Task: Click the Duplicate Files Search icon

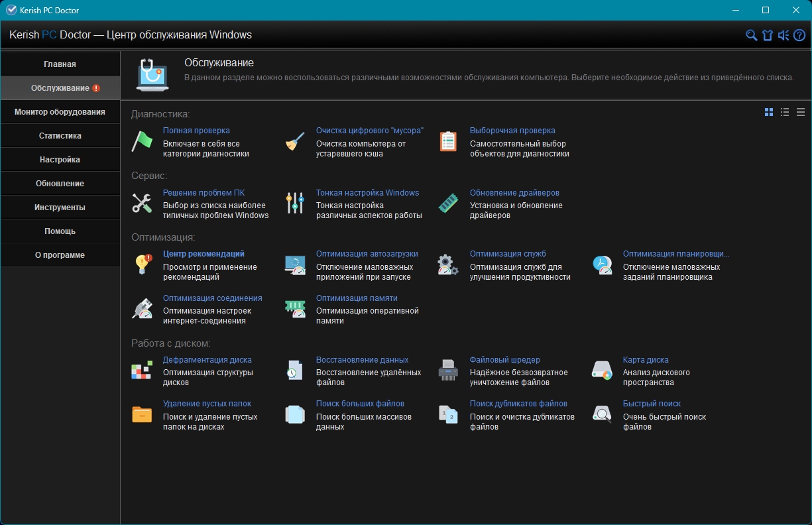Action: pyautogui.click(x=449, y=414)
